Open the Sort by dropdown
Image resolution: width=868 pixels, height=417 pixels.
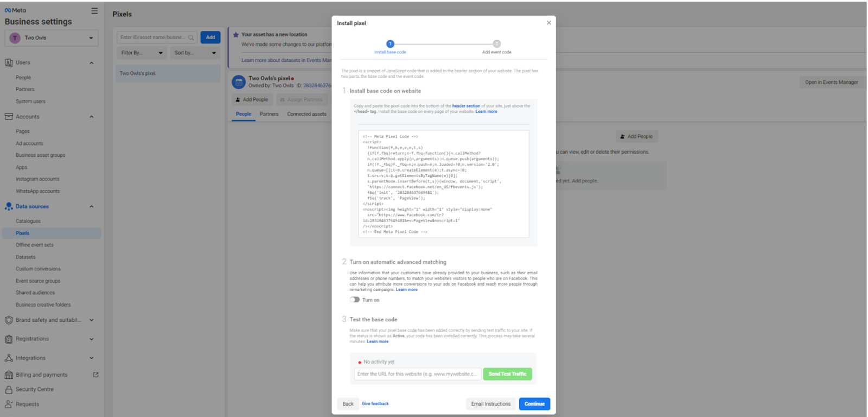tap(195, 53)
